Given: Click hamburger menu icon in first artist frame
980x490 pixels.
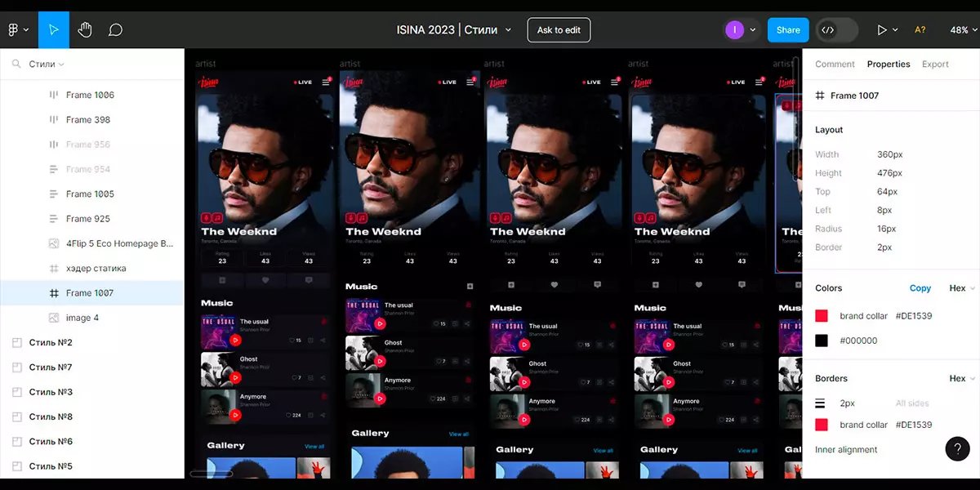Looking at the screenshot, I should (x=326, y=82).
